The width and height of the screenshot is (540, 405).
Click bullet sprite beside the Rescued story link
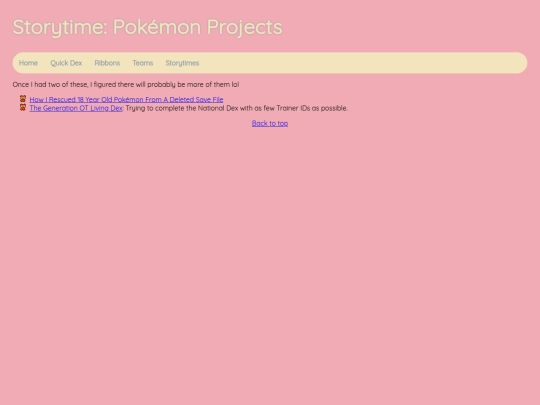[x=23, y=99]
